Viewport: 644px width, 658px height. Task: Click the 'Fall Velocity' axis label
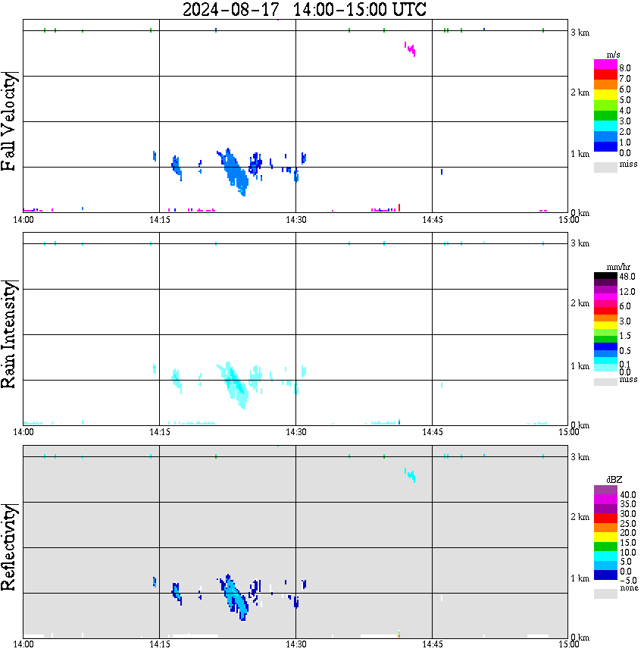pyautogui.click(x=9, y=121)
